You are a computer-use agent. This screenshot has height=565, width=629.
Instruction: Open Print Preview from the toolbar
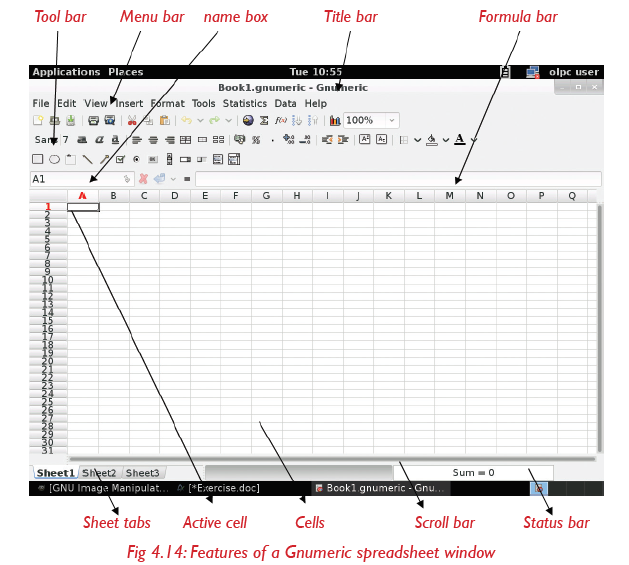coord(110,120)
